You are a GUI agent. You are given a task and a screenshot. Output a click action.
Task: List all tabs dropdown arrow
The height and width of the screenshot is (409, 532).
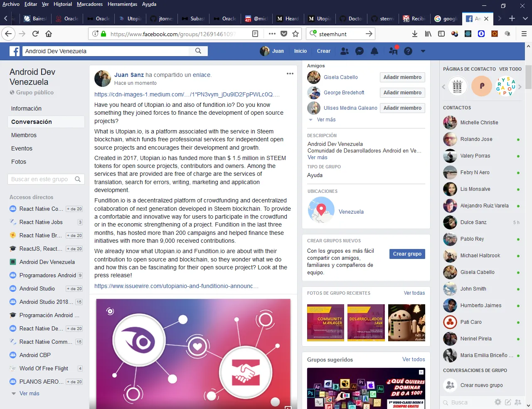(525, 18)
